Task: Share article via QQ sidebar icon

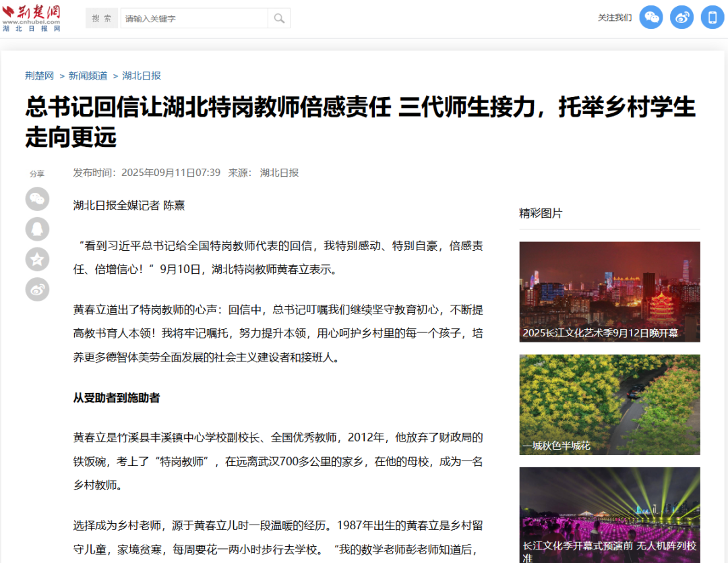Action: point(38,229)
